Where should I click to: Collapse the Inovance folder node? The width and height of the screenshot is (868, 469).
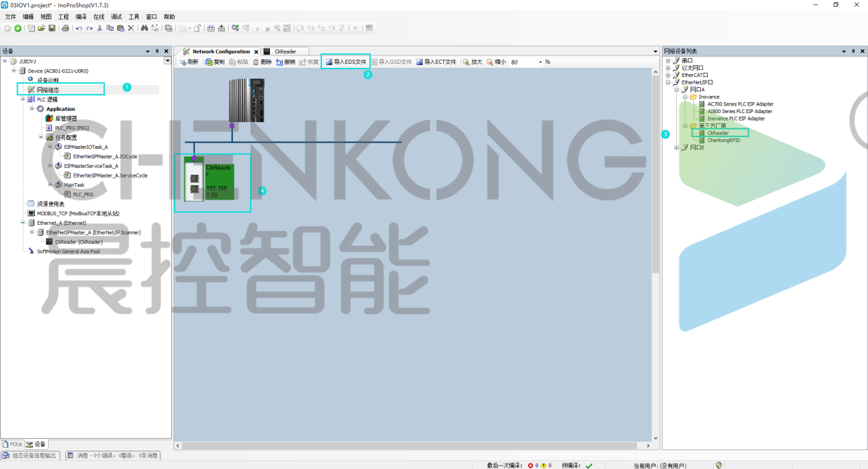pyautogui.click(x=684, y=97)
